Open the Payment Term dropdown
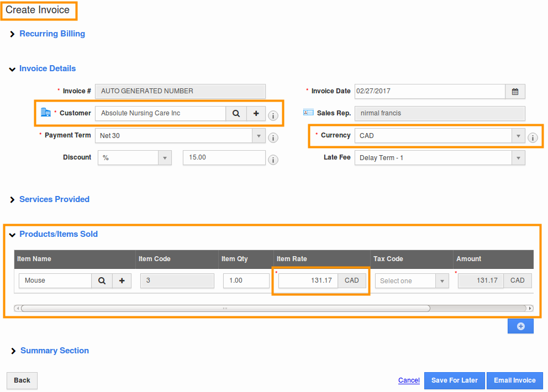548x392 pixels. pyautogui.click(x=259, y=136)
